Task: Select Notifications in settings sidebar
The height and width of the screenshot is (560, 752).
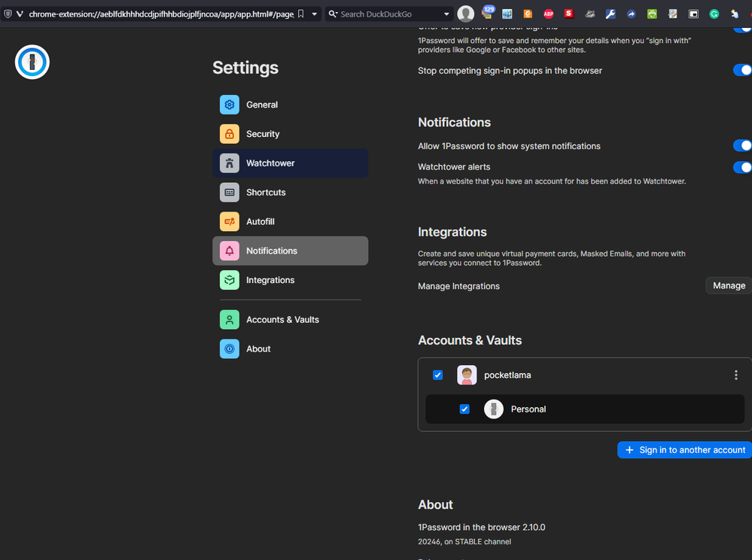Action: 290,251
